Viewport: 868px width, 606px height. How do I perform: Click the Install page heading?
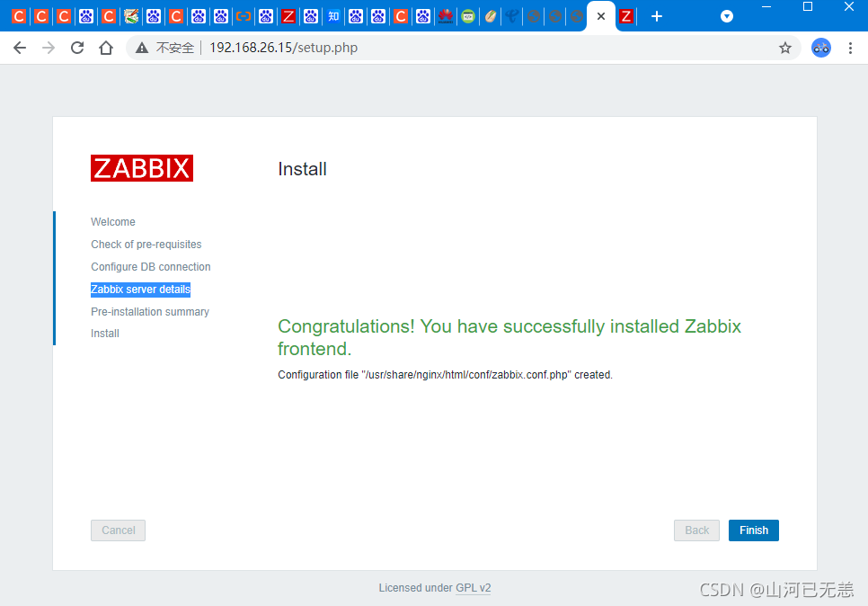[x=302, y=169]
